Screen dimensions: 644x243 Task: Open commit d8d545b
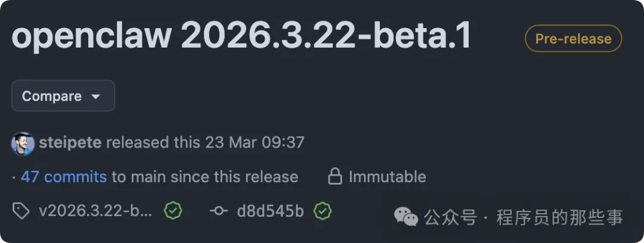[270, 211]
